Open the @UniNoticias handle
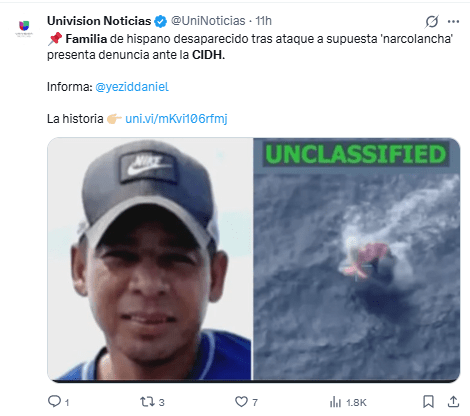 (208, 21)
